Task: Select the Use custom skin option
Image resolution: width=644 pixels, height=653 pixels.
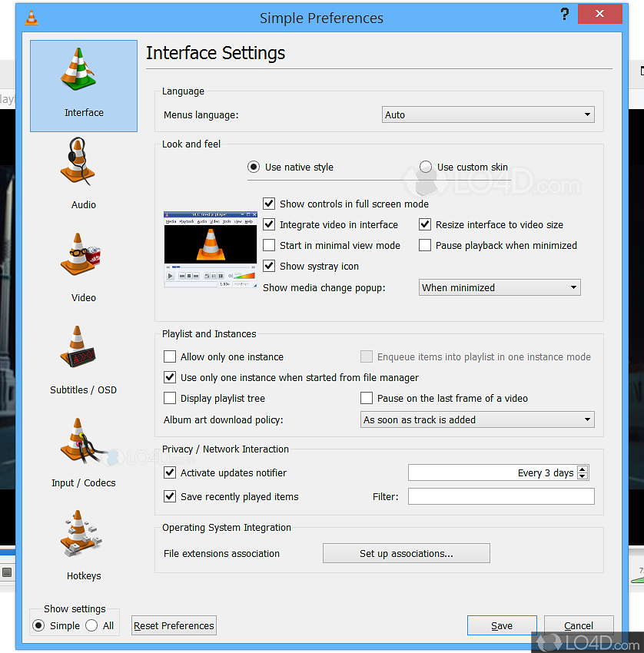Action: coord(426,167)
